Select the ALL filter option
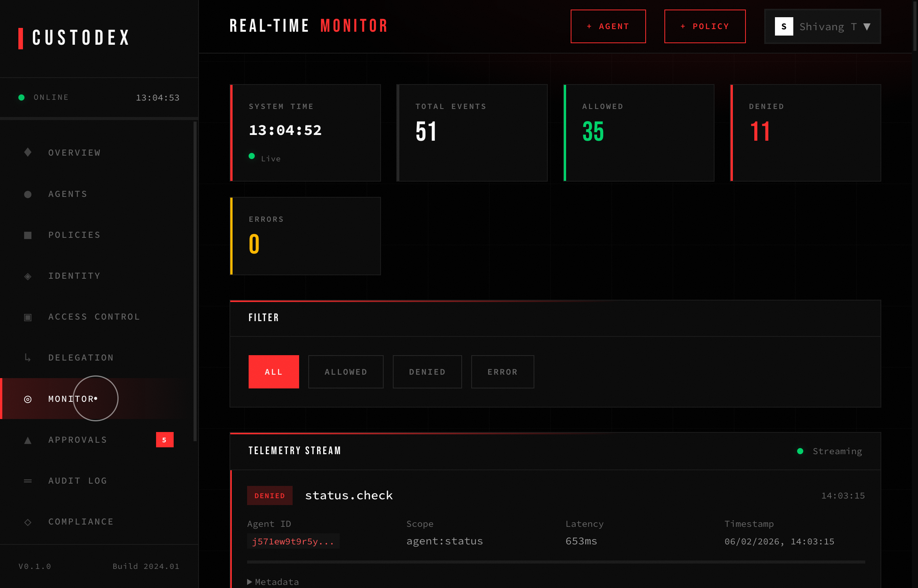The width and height of the screenshot is (918, 588). pyautogui.click(x=273, y=371)
